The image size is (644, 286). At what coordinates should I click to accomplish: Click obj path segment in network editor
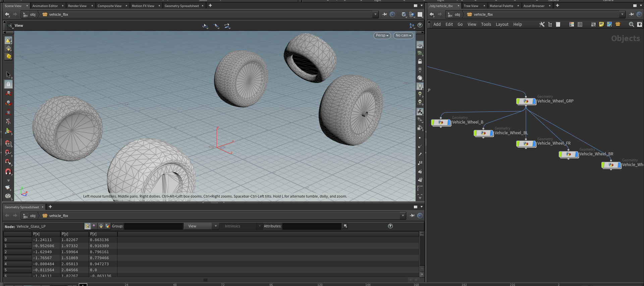pyautogui.click(x=457, y=14)
